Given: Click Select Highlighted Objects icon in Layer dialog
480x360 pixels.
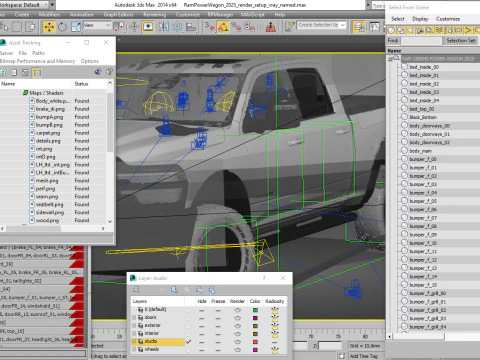Looking at the screenshot, I should (174, 290).
